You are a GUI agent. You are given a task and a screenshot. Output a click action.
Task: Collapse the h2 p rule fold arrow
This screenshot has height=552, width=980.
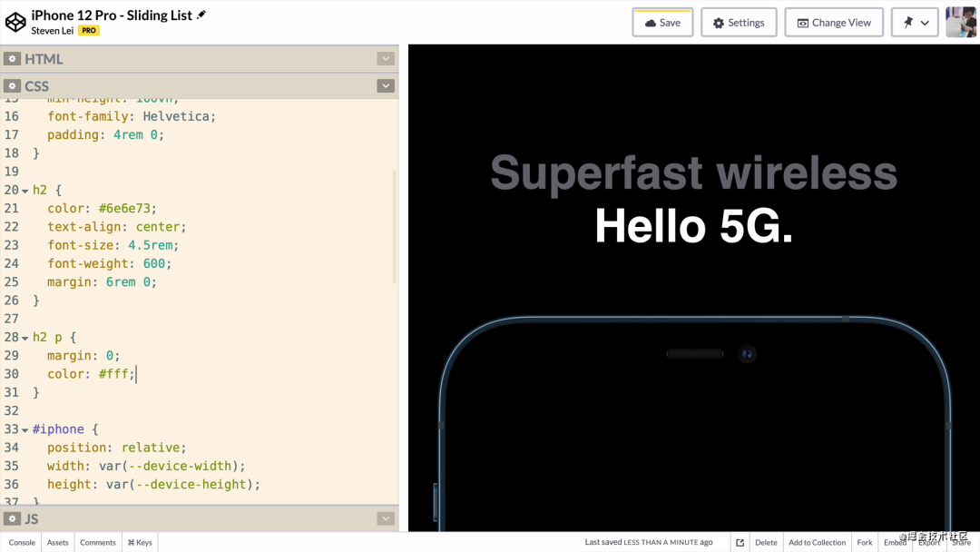click(25, 339)
